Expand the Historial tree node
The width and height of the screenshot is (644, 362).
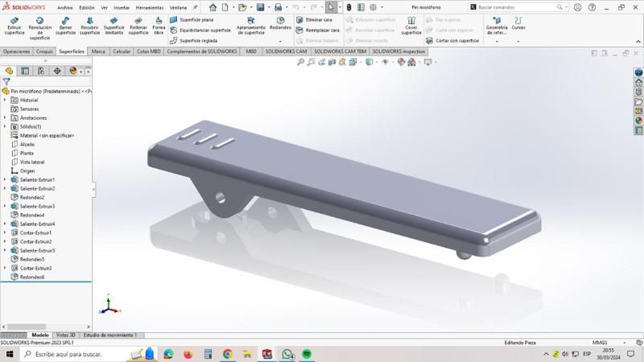(5, 100)
